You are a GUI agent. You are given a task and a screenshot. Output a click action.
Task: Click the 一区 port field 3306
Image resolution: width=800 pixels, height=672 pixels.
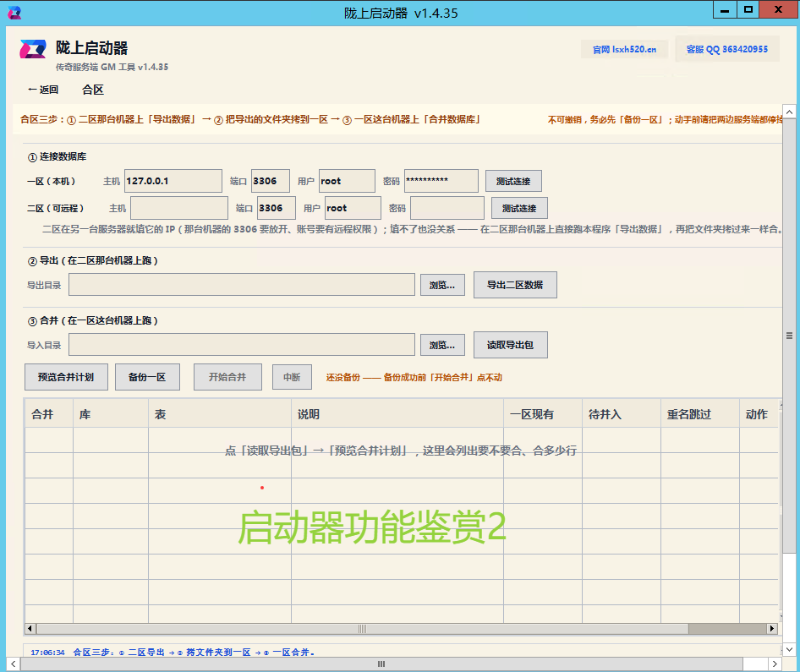pos(271,181)
